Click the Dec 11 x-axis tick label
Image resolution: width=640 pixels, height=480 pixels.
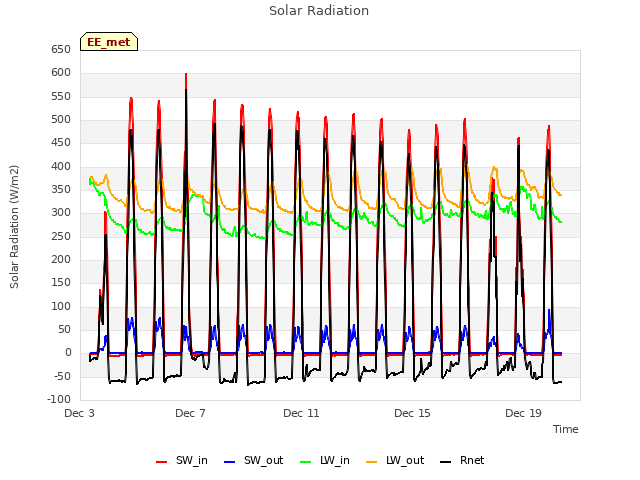click(x=301, y=413)
